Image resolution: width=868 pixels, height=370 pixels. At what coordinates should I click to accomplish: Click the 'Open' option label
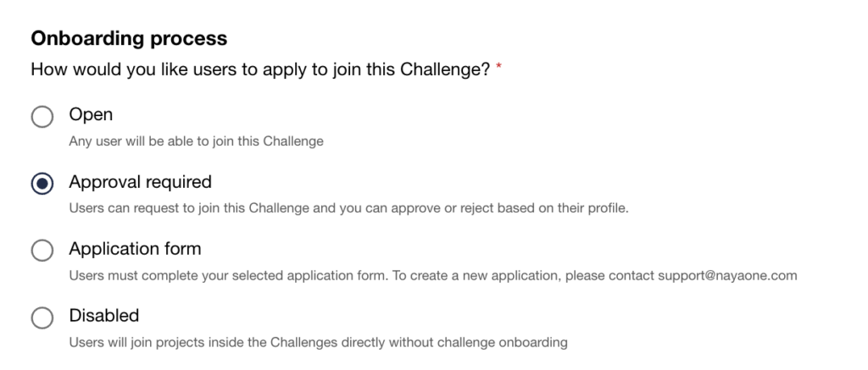click(x=91, y=114)
